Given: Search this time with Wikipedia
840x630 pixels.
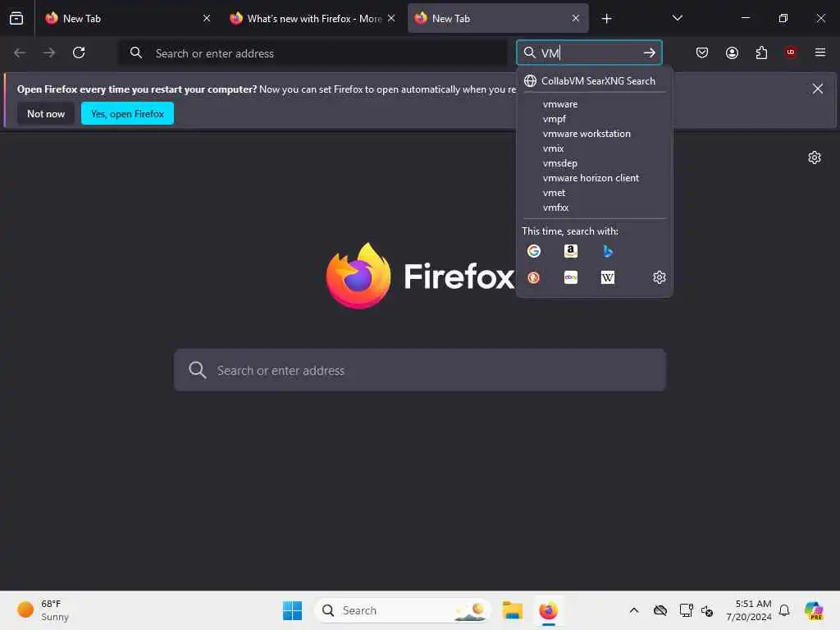Looking at the screenshot, I should click(608, 277).
